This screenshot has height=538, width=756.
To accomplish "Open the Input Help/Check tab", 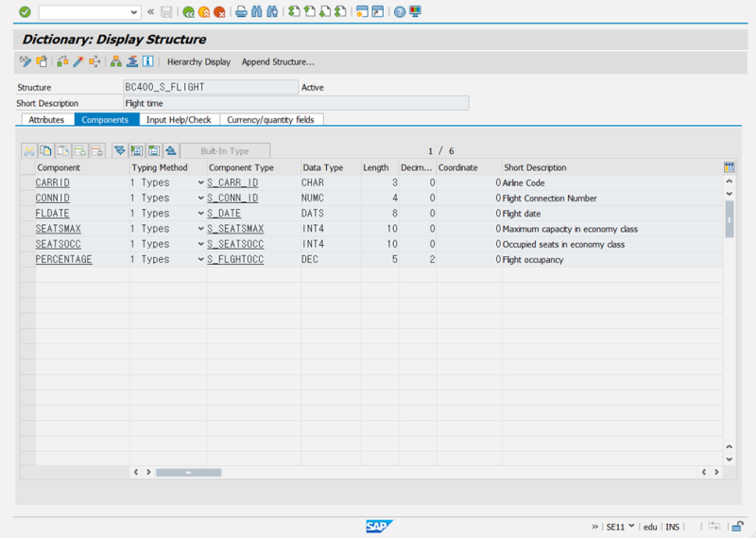I will 179,120.
